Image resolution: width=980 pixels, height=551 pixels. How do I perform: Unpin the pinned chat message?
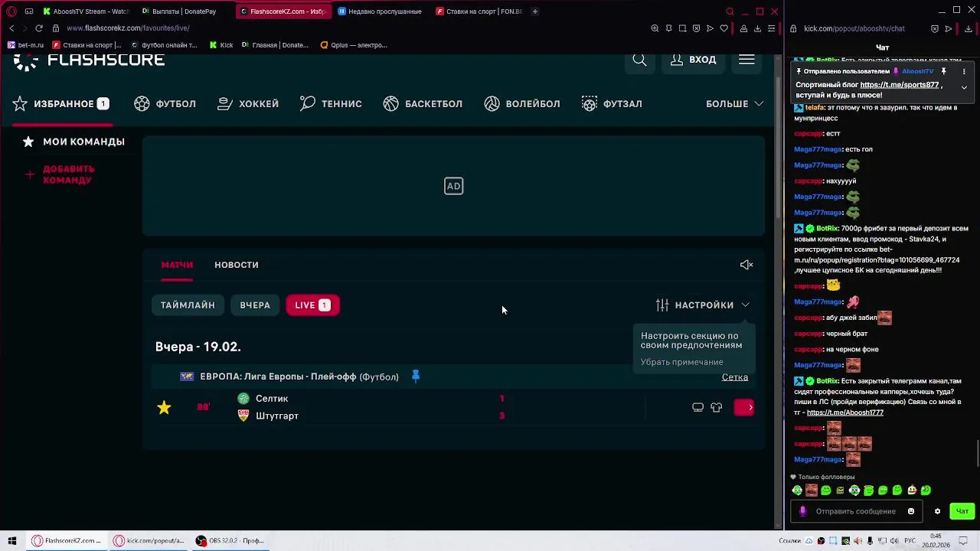click(x=944, y=71)
